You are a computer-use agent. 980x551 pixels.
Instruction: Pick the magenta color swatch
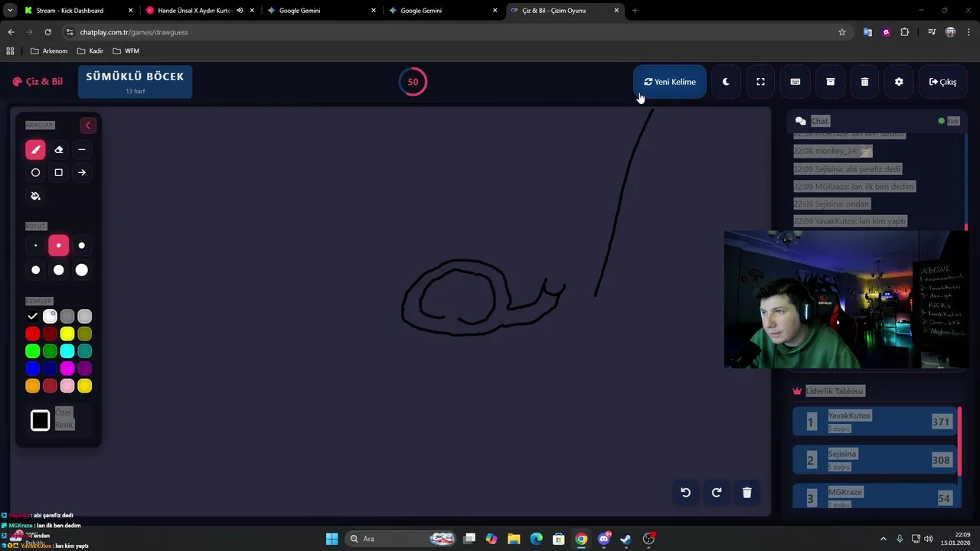click(67, 369)
